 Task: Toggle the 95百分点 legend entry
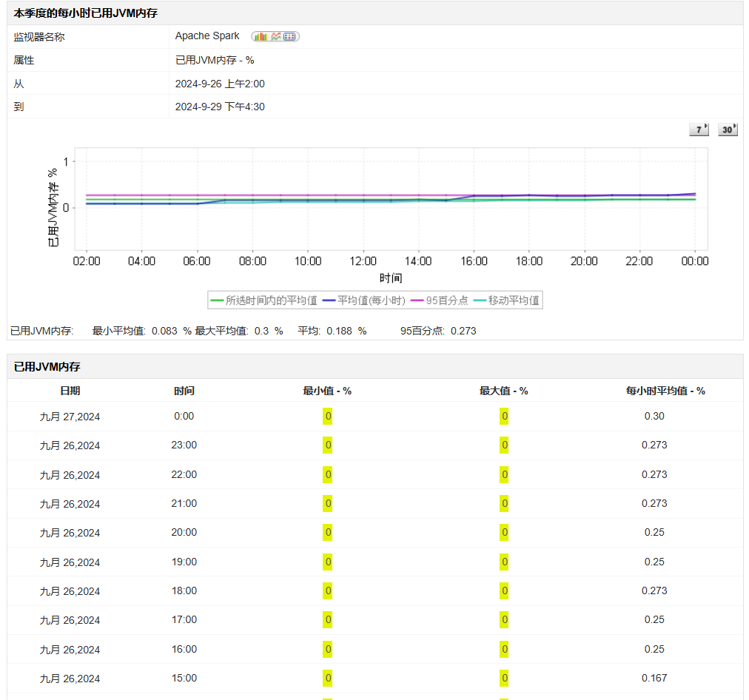pos(440,300)
